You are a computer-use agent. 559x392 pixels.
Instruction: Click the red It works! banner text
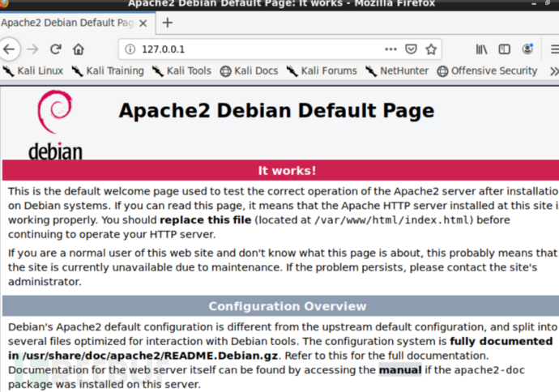click(x=287, y=170)
